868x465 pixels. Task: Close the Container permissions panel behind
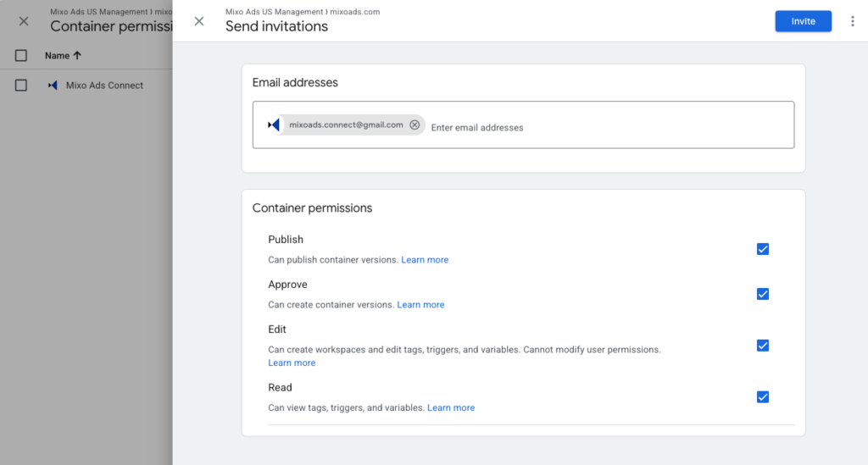(24, 21)
